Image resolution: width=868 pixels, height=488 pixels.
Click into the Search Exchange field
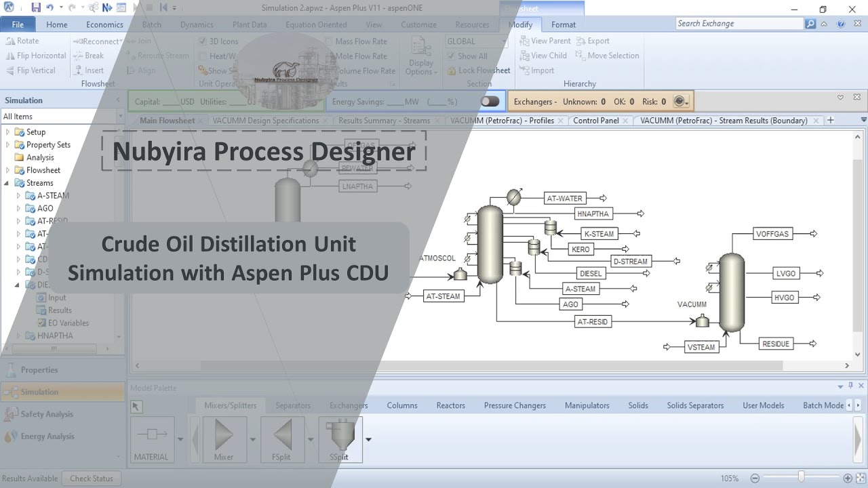click(x=739, y=24)
